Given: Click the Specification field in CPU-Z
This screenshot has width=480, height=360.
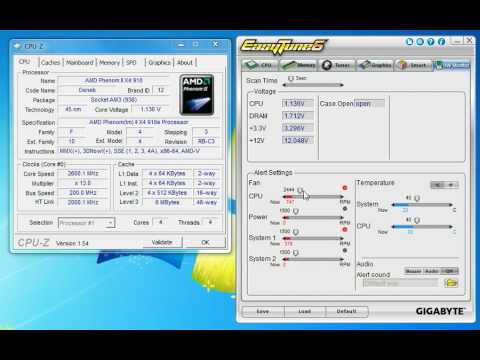Looking at the screenshot, I should [x=139, y=122].
